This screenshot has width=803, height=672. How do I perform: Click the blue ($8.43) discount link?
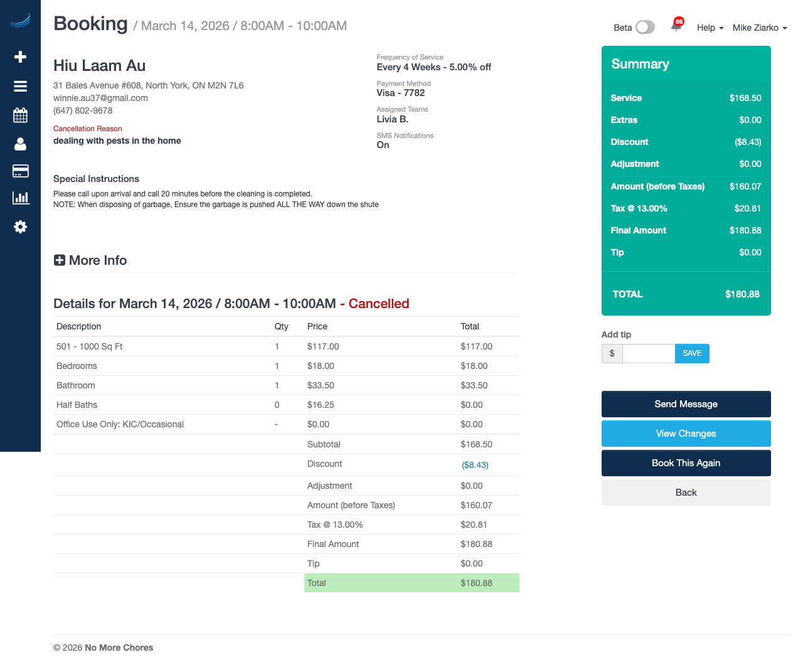(475, 465)
